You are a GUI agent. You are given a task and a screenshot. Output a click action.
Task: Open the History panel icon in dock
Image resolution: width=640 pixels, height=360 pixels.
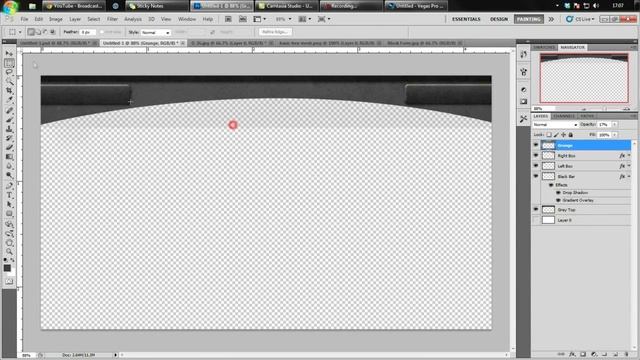[524, 54]
